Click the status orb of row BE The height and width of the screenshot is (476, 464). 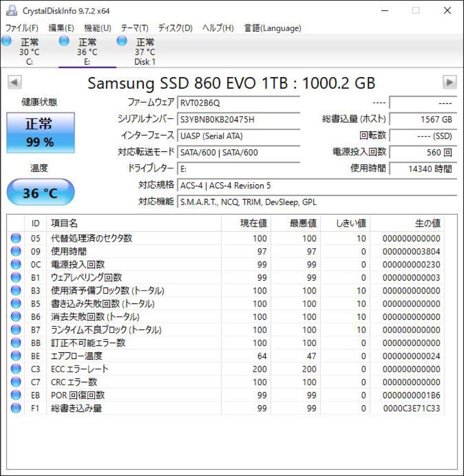pos(16,356)
